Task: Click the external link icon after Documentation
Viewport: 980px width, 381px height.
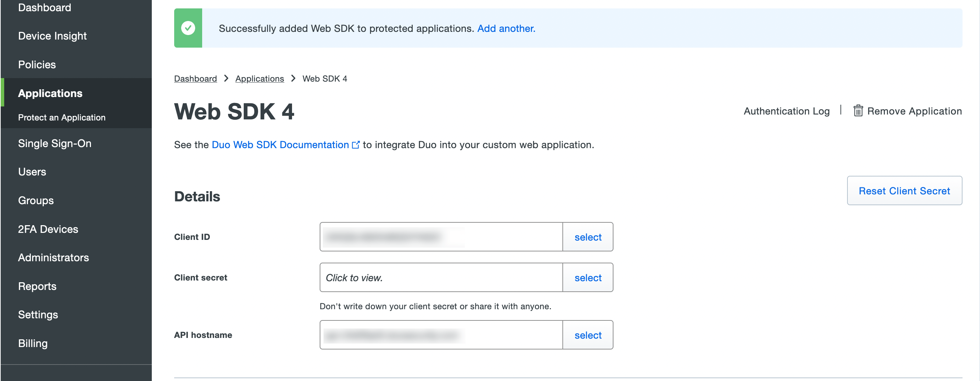Action: click(356, 145)
